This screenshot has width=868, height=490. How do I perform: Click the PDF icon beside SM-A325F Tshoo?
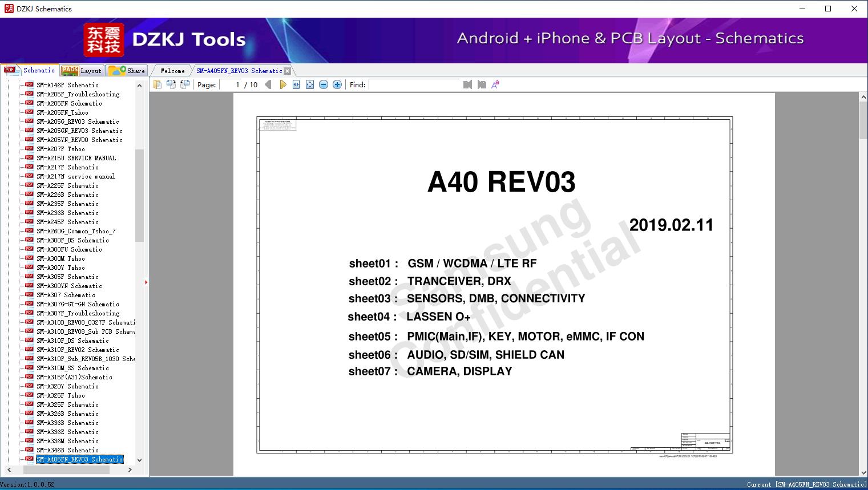[29, 395]
